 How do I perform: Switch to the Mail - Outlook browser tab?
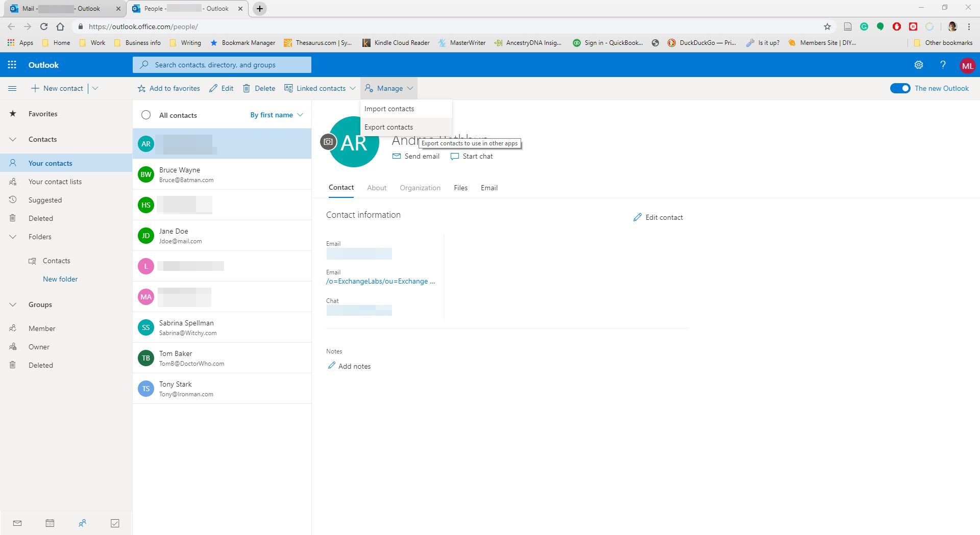coord(63,9)
